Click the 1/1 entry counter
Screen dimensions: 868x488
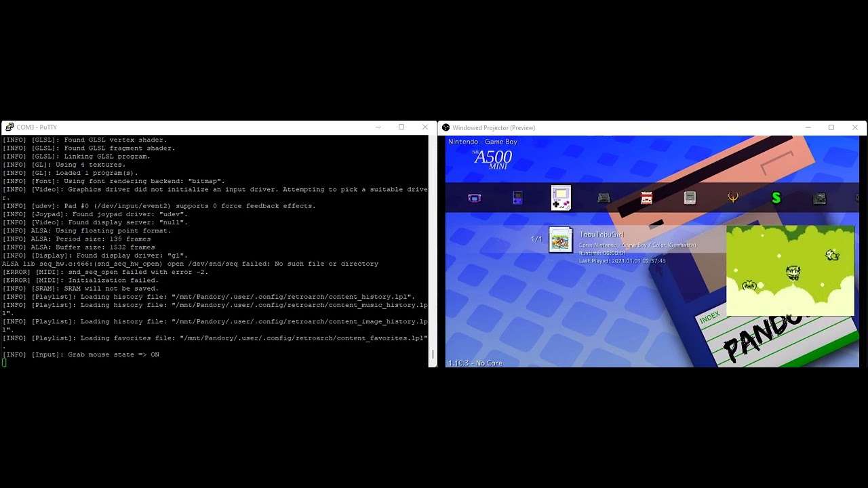536,239
